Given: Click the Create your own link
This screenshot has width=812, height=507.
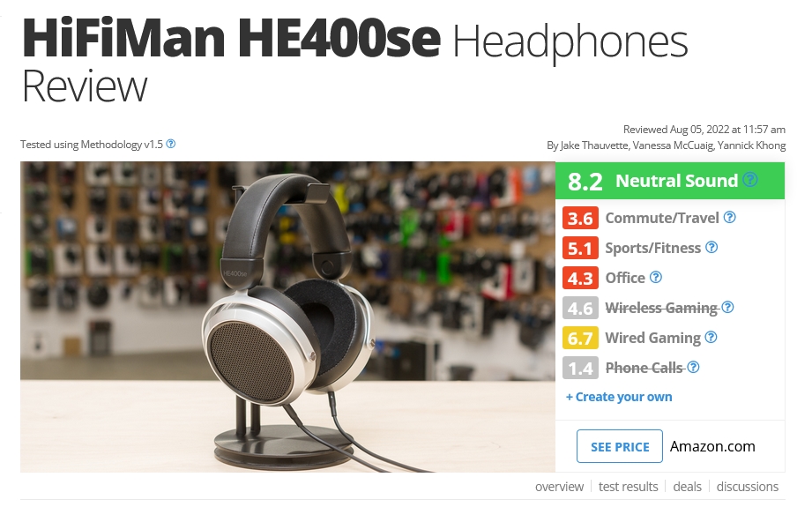Looking at the screenshot, I should click(x=619, y=397).
